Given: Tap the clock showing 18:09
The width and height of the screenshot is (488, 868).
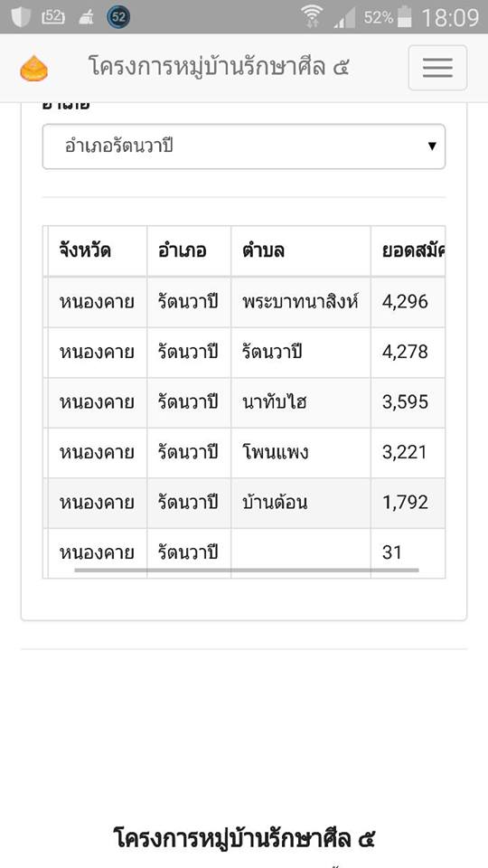Looking at the screenshot, I should (x=450, y=18).
